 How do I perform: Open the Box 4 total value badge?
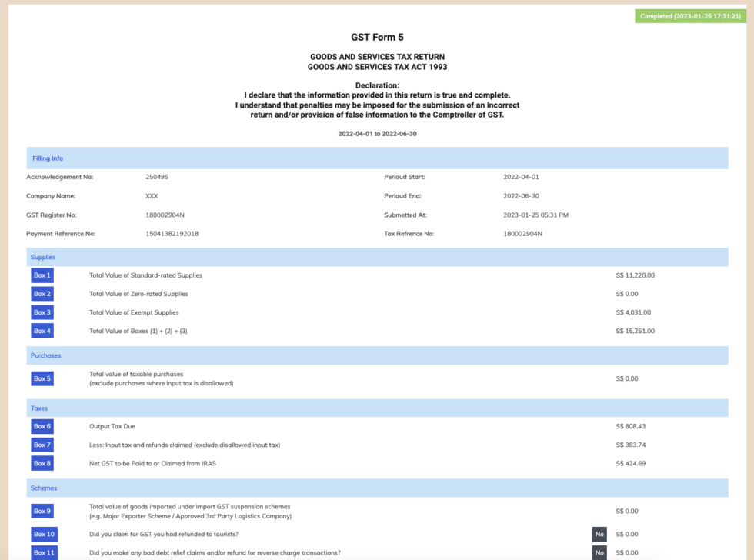tap(42, 330)
